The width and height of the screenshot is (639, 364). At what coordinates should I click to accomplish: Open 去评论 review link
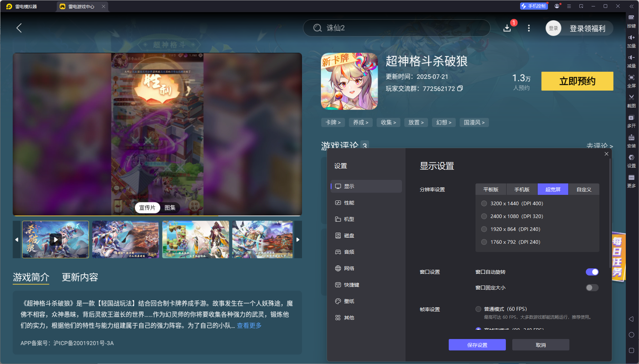click(599, 146)
